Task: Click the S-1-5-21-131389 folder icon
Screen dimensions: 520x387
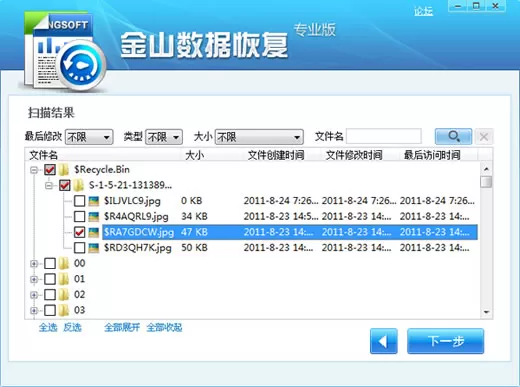Action: tap(79, 185)
